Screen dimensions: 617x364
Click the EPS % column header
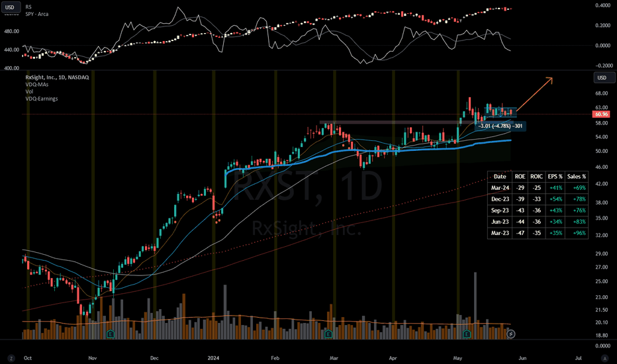pyautogui.click(x=555, y=177)
